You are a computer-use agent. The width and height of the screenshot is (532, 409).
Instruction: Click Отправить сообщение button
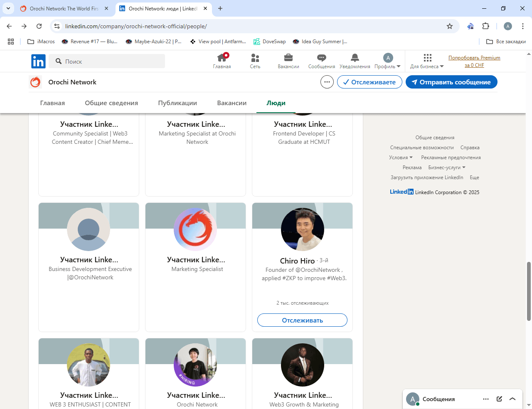451,82
